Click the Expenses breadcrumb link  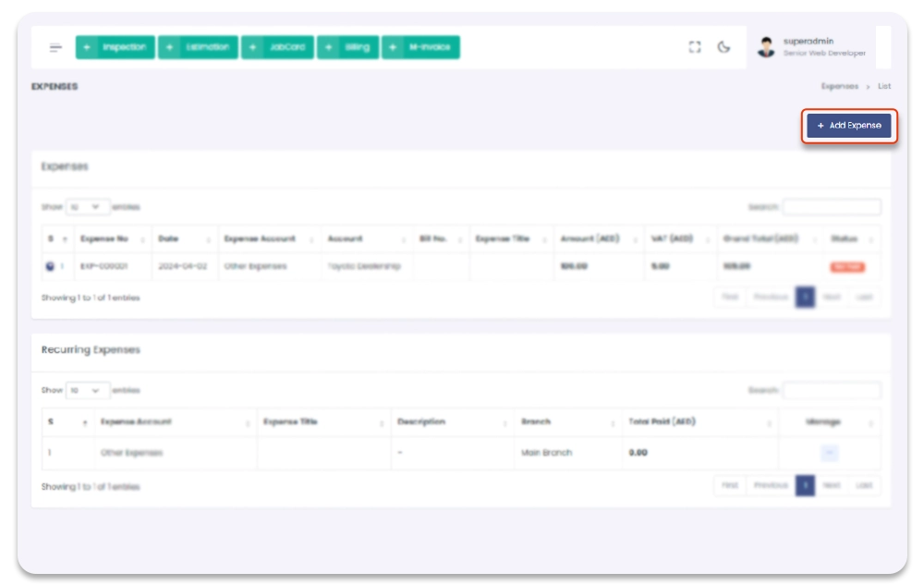click(x=839, y=86)
